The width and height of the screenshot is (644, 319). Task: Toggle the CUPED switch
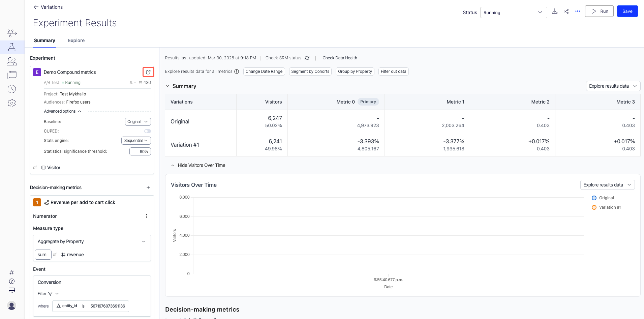click(x=148, y=131)
